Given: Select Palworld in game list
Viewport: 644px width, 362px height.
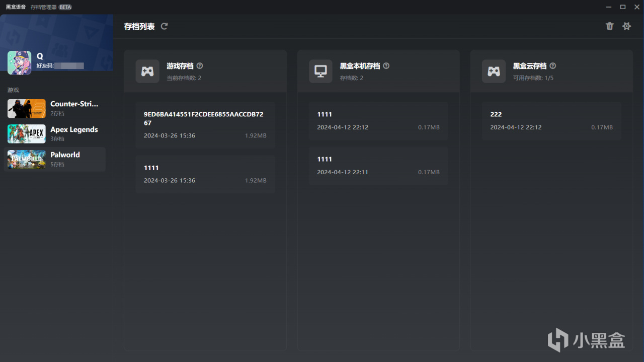Looking at the screenshot, I should [x=55, y=159].
